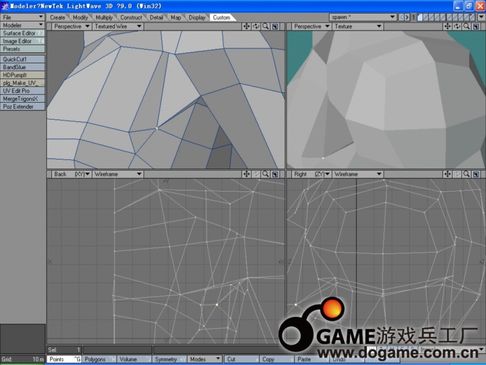The image size is (486, 365).
Task: Click the pan icon of the Textured Wire viewport
Action: (x=246, y=26)
